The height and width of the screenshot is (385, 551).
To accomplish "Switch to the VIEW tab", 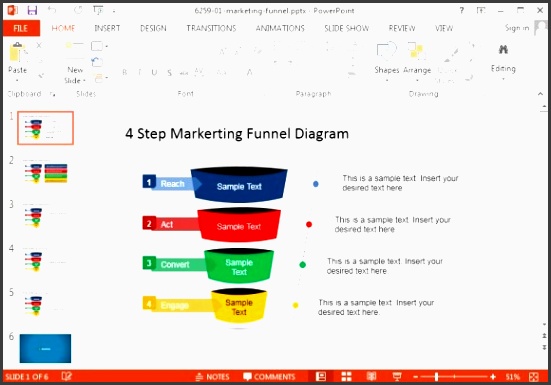I will pos(444,28).
